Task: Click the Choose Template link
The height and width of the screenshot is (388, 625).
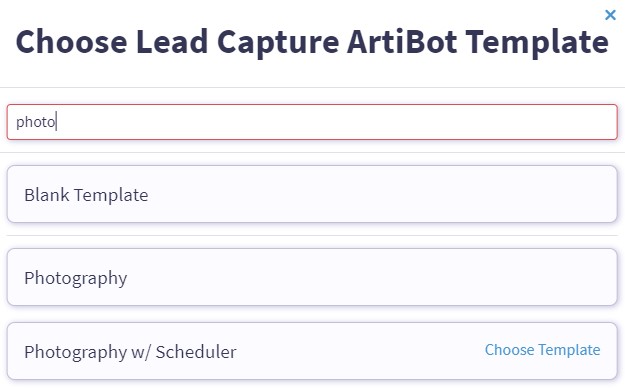Action: coord(542,350)
